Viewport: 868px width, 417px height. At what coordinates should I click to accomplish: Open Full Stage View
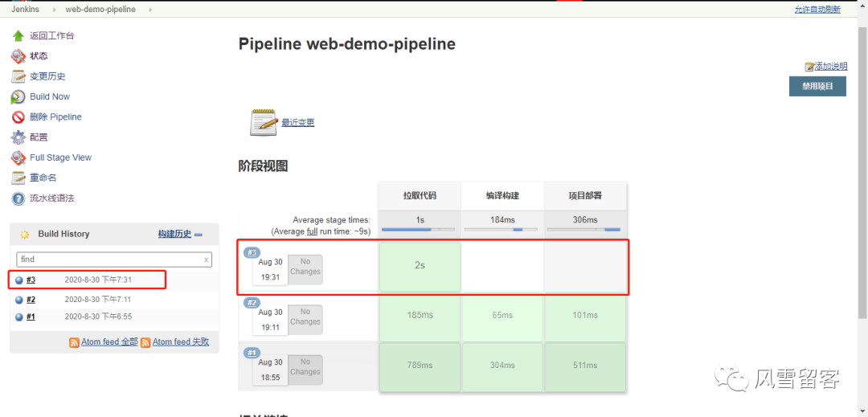(x=61, y=157)
